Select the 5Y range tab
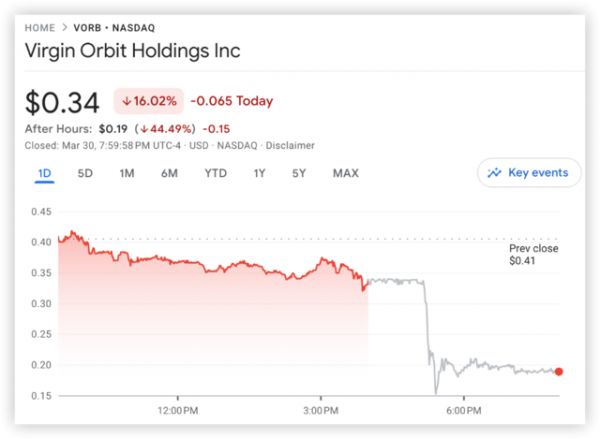This screenshot has height=439, width=600. click(299, 173)
